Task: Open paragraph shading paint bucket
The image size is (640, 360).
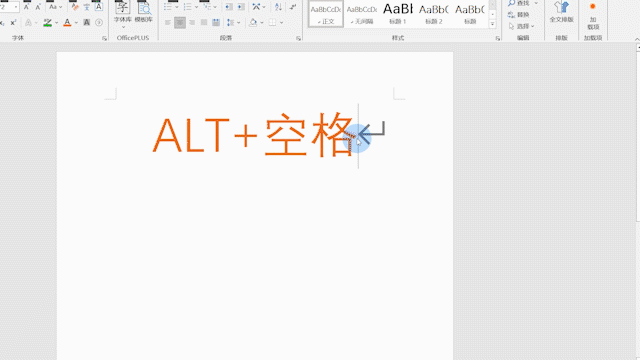Action: [253, 22]
